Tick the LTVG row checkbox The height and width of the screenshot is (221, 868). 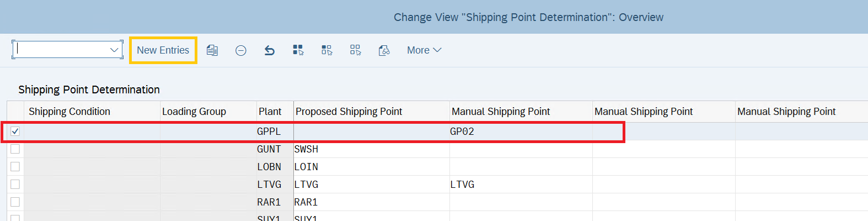click(x=15, y=185)
